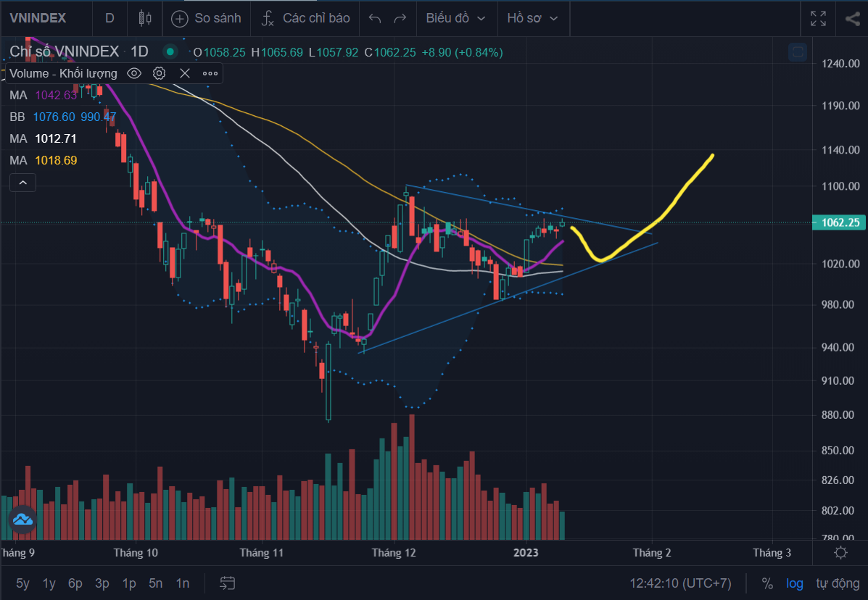Screen dimensions: 868x600
Task: Open more options for Volume indicator
Action: pyautogui.click(x=210, y=73)
